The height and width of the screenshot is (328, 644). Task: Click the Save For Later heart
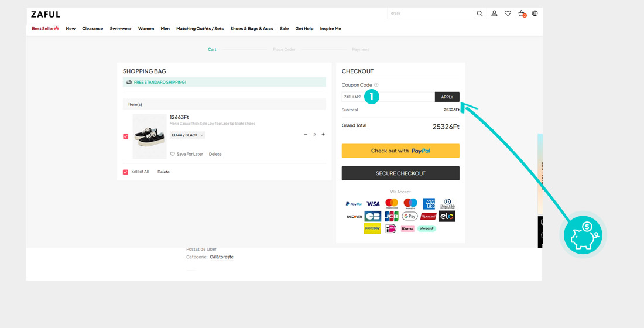pyautogui.click(x=173, y=154)
